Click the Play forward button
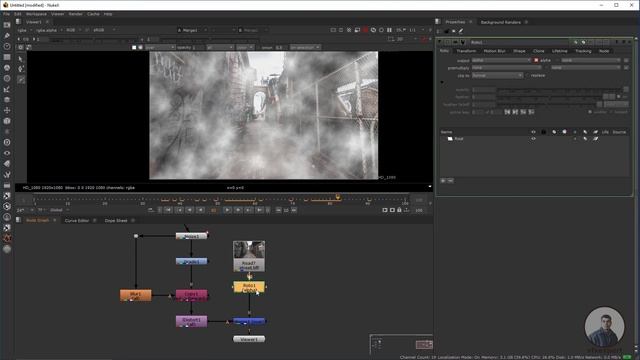640x360 pixels. click(227, 210)
